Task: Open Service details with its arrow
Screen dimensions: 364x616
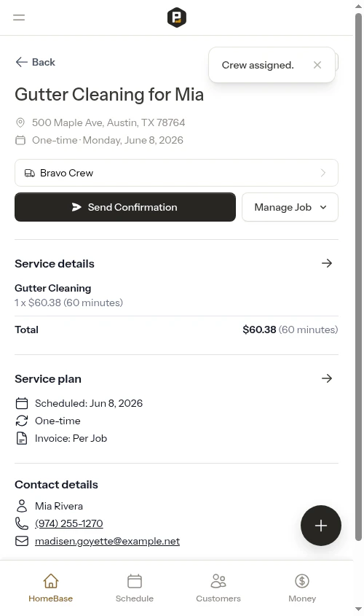Action: pos(327,263)
